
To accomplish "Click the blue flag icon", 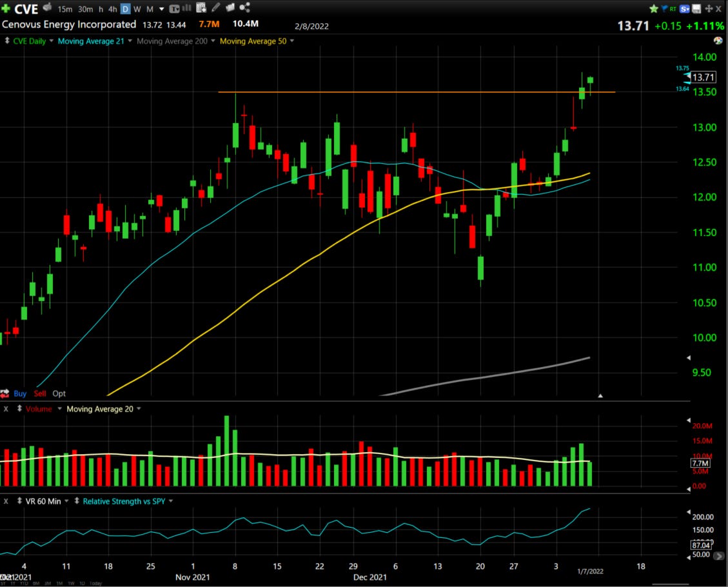I will 664,8.
